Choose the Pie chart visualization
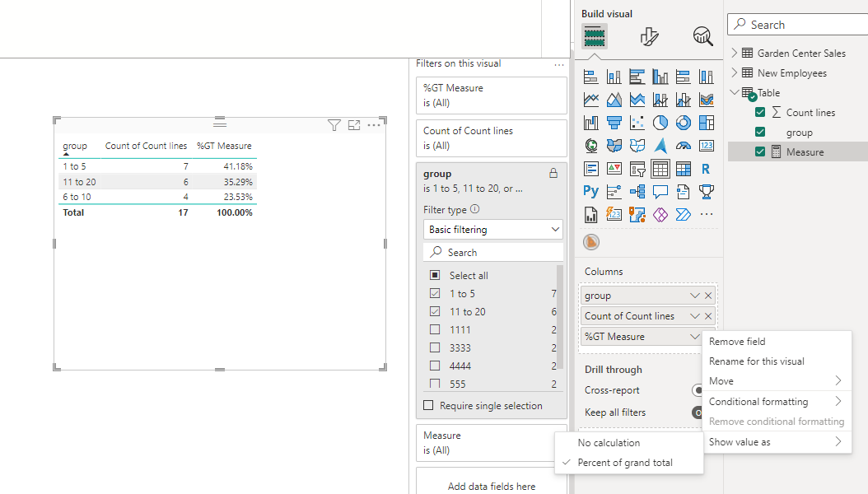This screenshot has width=868, height=494. 660,122
